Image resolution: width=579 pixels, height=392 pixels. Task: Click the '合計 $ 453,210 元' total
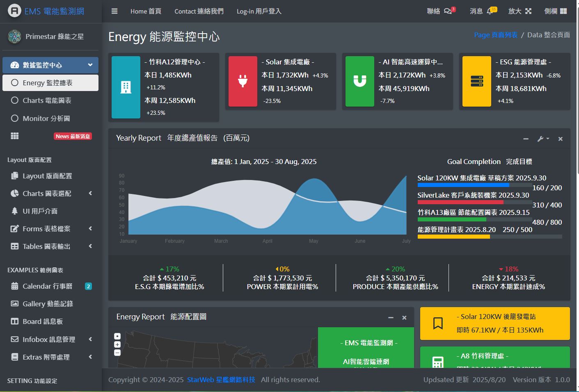click(169, 278)
